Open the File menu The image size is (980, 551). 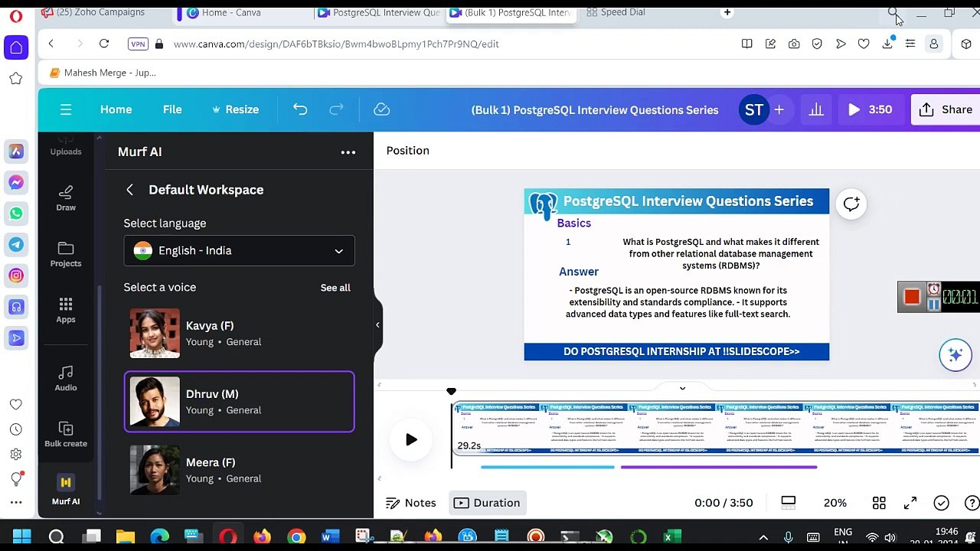click(x=172, y=109)
